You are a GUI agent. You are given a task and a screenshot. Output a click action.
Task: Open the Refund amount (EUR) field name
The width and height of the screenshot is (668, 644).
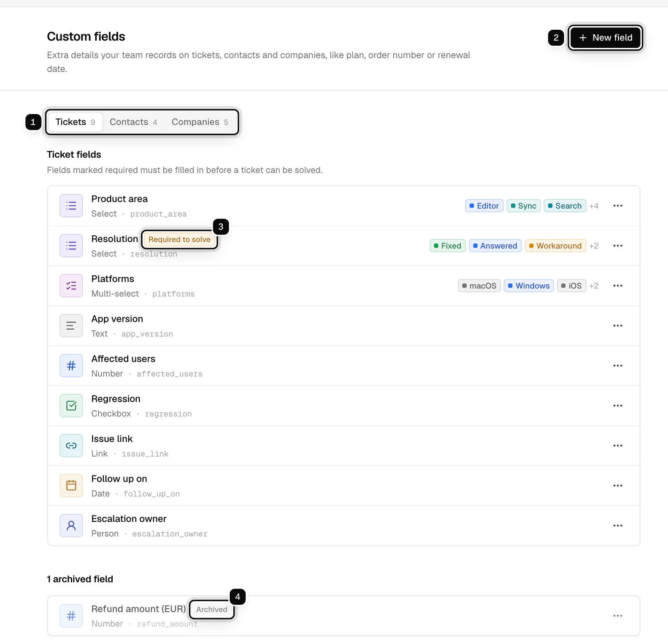[138, 609]
